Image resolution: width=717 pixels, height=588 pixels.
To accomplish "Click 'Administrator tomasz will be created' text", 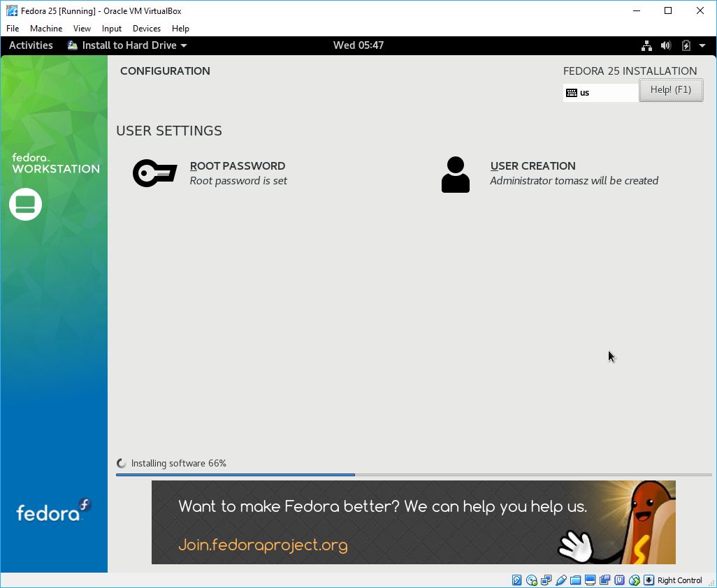I will click(574, 180).
